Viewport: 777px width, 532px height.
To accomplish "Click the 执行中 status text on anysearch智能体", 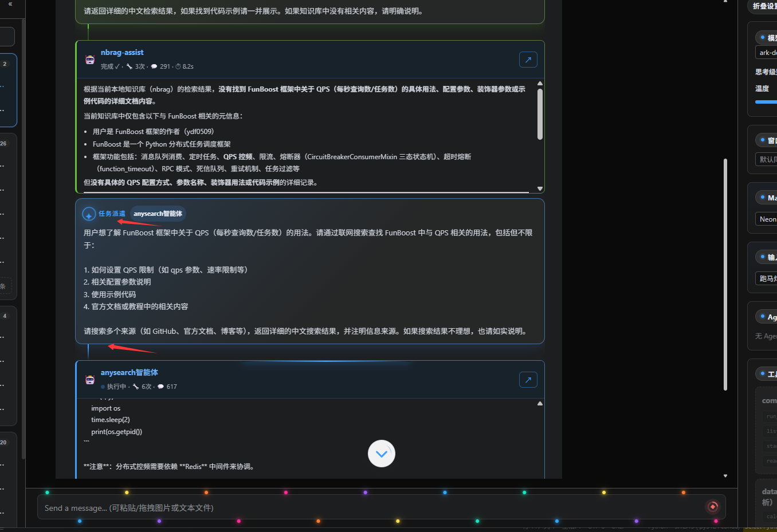I will click(116, 387).
